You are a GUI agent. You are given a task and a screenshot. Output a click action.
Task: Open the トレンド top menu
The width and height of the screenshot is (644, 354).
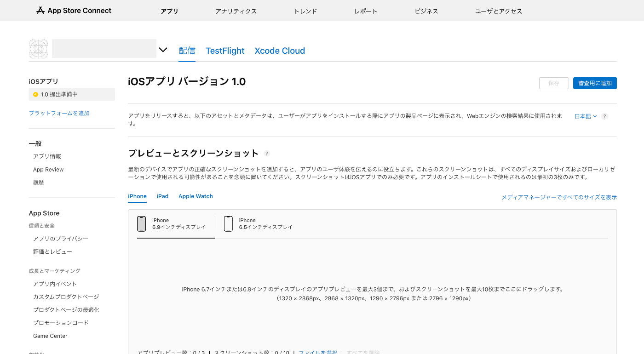pos(305,11)
